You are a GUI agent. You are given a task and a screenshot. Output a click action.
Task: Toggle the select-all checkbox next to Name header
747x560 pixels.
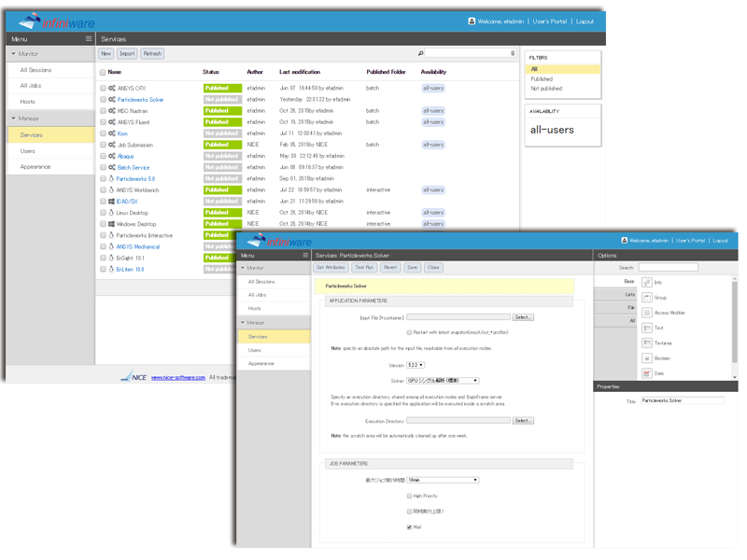click(x=103, y=73)
